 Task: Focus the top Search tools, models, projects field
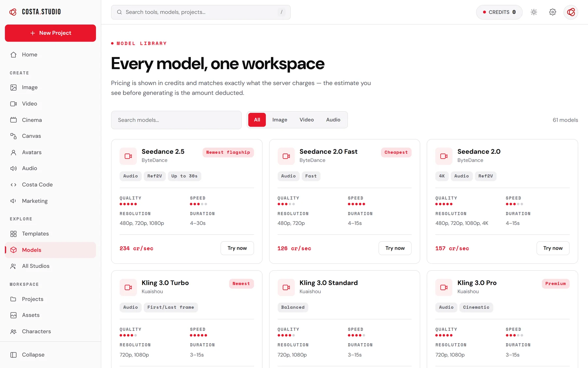[201, 12]
